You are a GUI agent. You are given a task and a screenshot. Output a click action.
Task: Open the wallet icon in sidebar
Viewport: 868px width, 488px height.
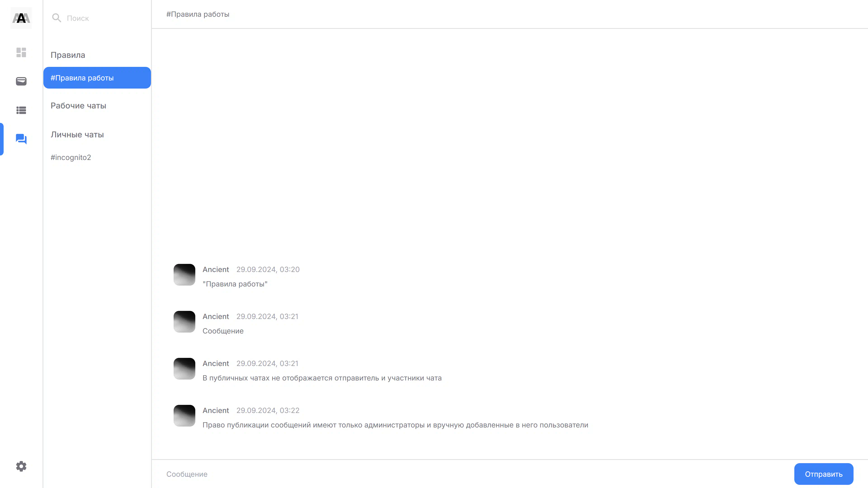click(x=21, y=81)
